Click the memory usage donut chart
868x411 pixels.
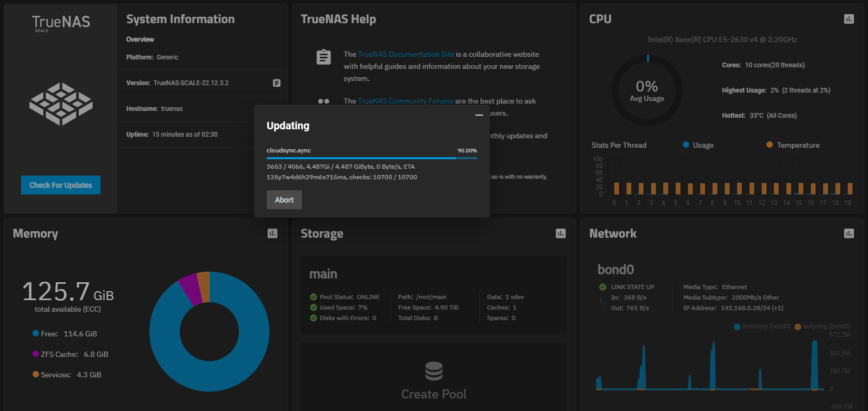coord(209,332)
